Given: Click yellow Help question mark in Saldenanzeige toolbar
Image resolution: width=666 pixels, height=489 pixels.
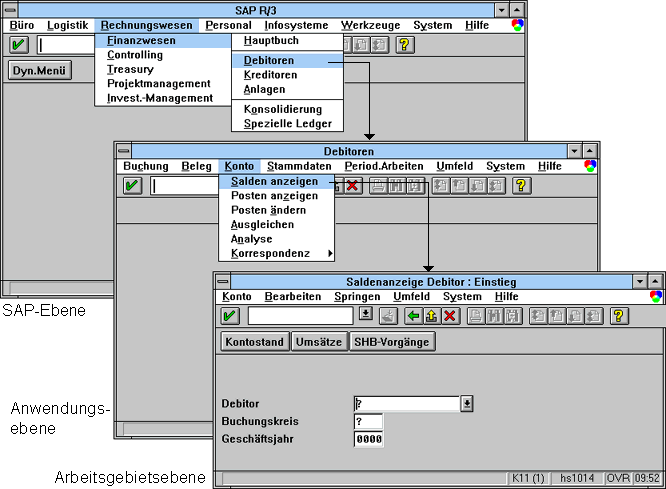Looking at the screenshot, I should [x=618, y=316].
